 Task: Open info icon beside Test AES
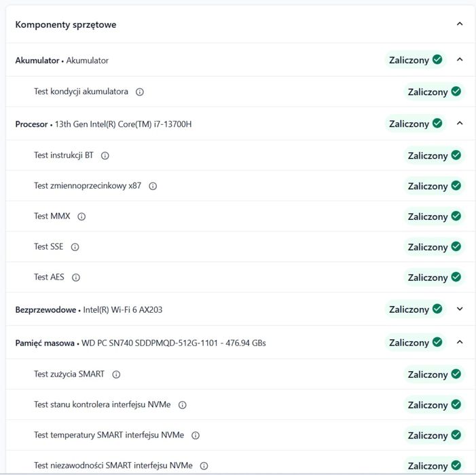[x=76, y=278]
